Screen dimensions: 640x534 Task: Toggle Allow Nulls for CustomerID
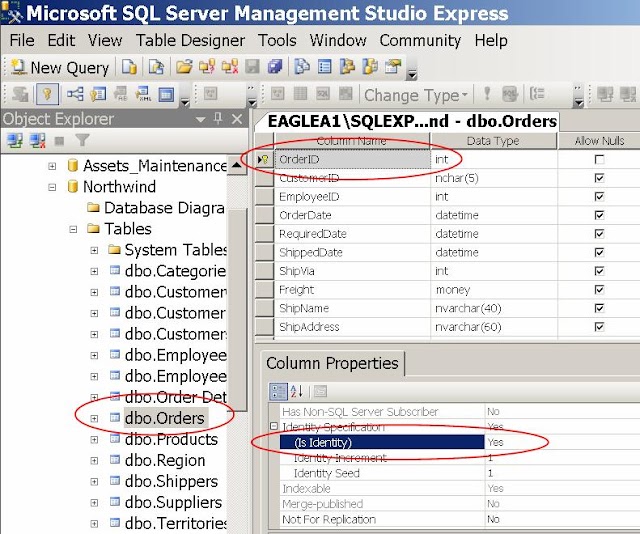(x=599, y=178)
